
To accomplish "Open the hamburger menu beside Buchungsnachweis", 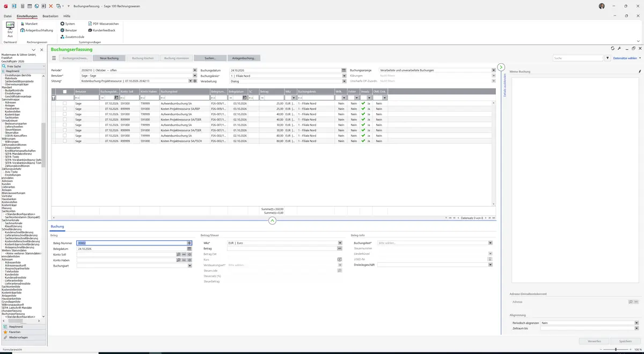I will coord(54,58).
